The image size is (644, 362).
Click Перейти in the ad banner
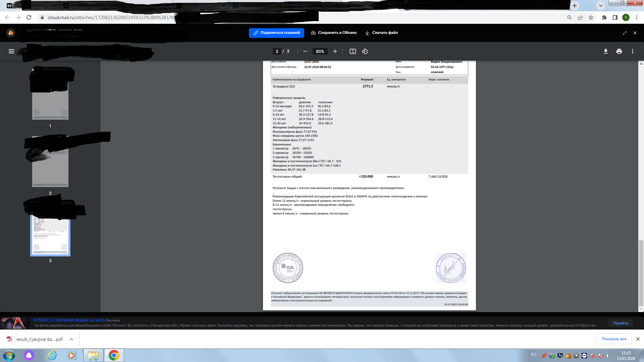[620, 323]
